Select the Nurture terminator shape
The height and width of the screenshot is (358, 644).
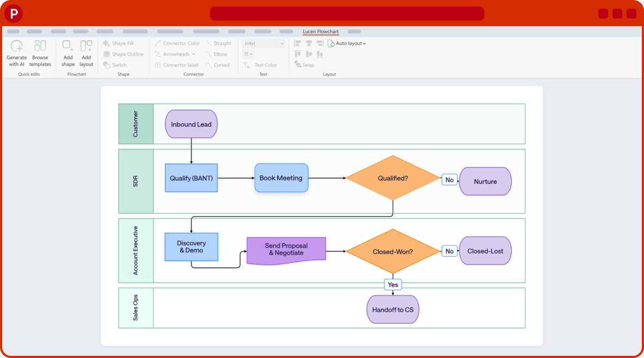pos(486,181)
